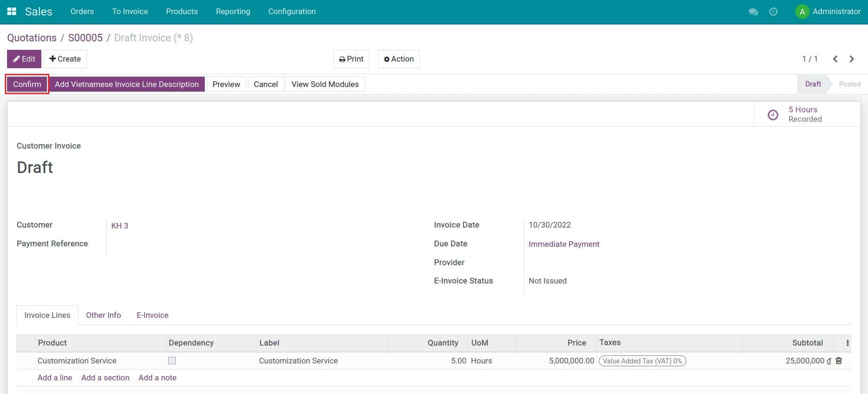Click the Draft Invoice breadcrumb text
The height and width of the screenshot is (394, 868).
tap(154, 38)
